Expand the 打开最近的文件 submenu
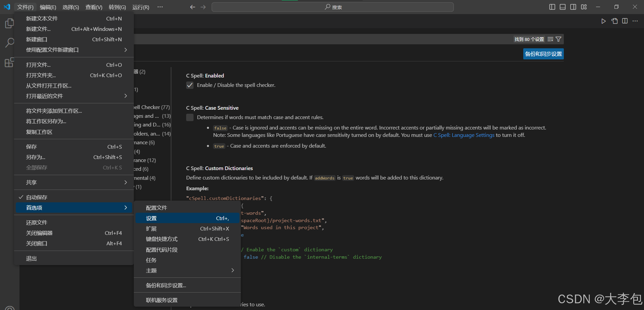The image size is (644, 310). [x=44, y=96]
